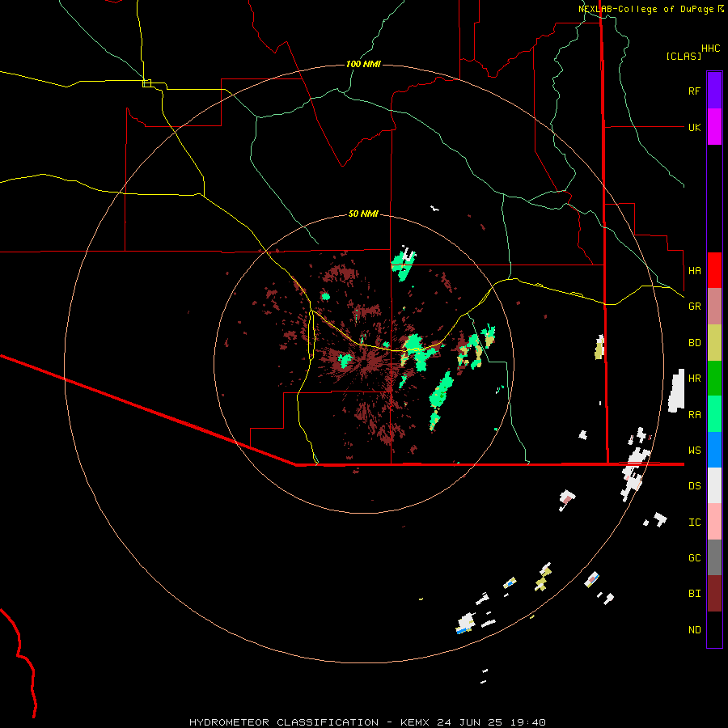Click the RF purple legend swatch
728x728 pixels.
point(714,91)
